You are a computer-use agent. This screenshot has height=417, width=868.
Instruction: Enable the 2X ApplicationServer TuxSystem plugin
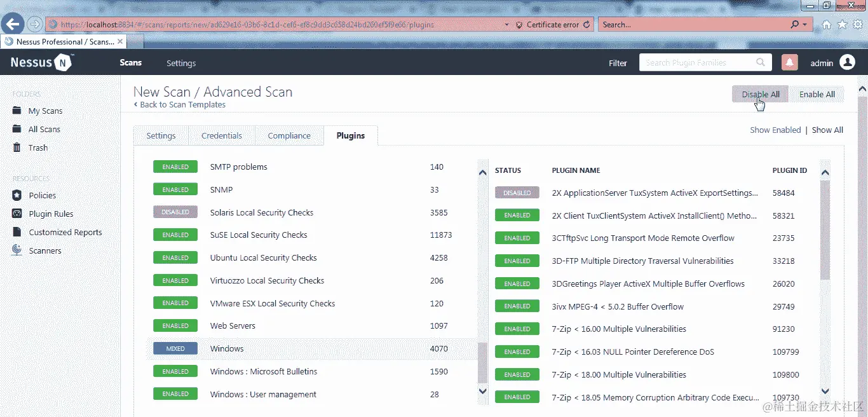point(517,193)
